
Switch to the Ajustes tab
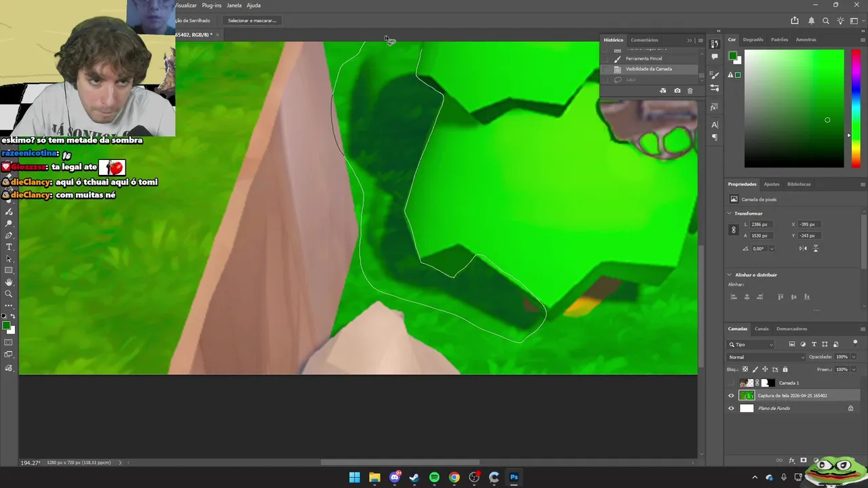tap(772, 184)
